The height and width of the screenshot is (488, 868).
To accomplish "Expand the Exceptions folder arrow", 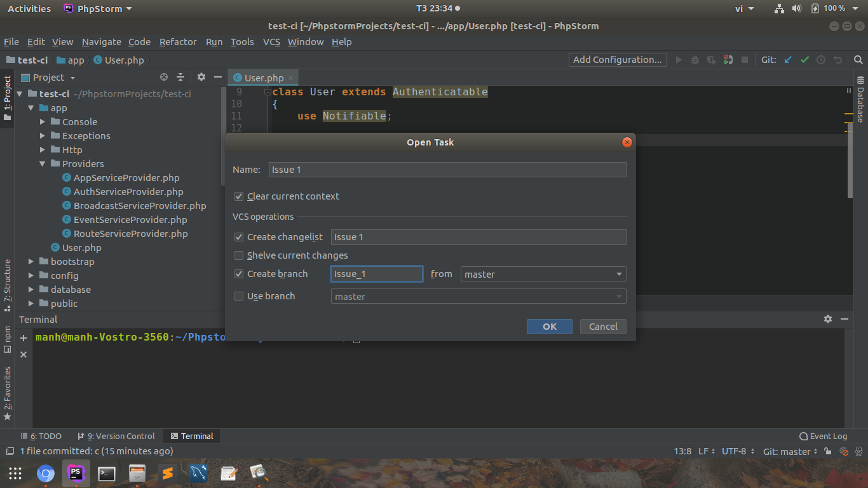I will [x=43, y=136].
